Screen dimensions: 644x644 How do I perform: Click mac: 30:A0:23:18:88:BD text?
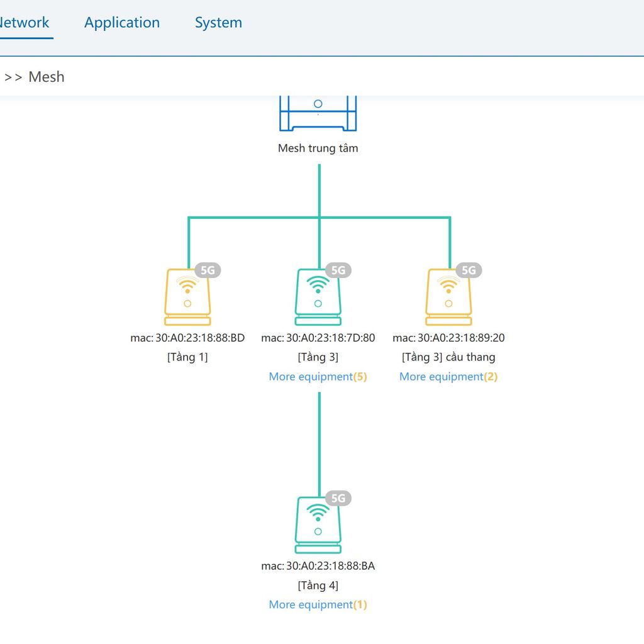click(187, 338)
